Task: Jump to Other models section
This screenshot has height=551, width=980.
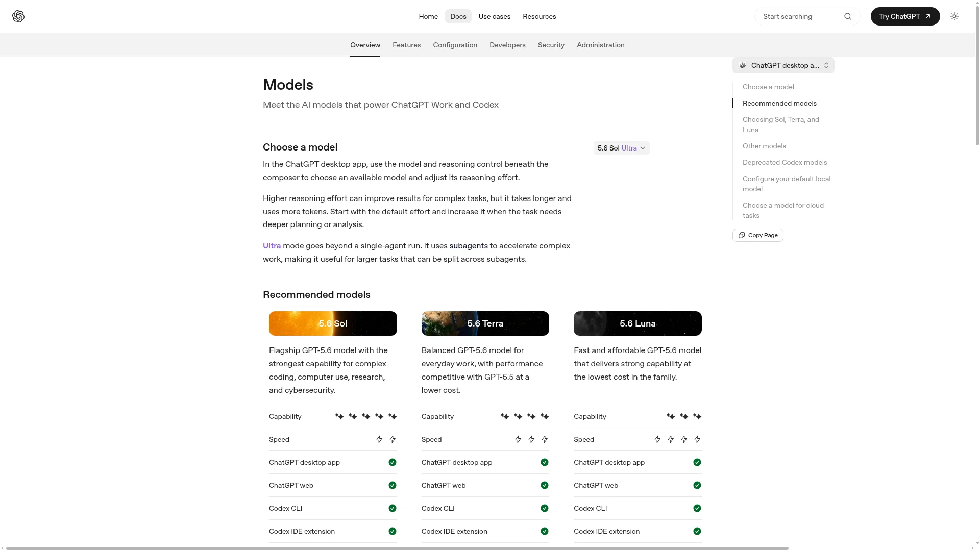Action: click(764, 146)
